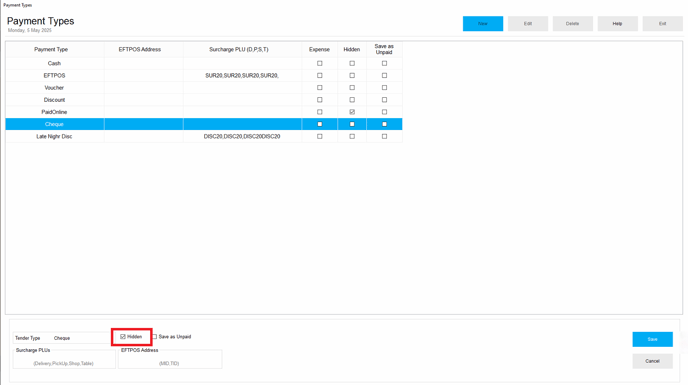Toggle Save as Unpaid for Cheque row
688x385 pixels.
[x=384, y=124]
